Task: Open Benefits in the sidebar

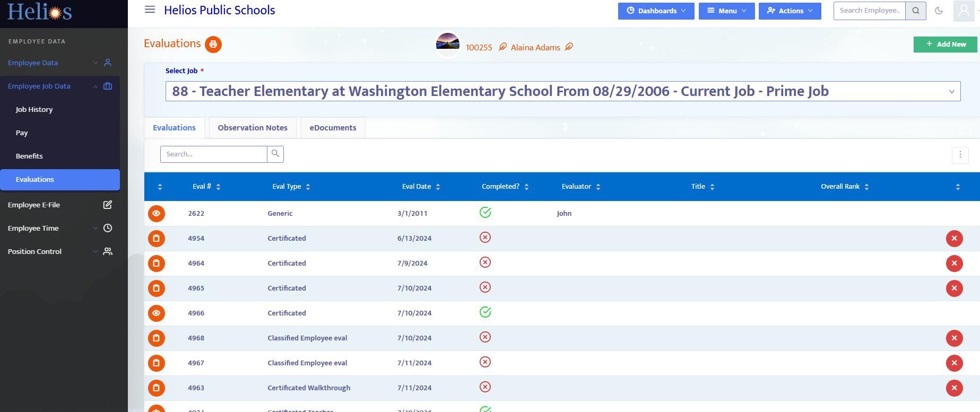Action: pyautogui.click(x=29, y=156)
